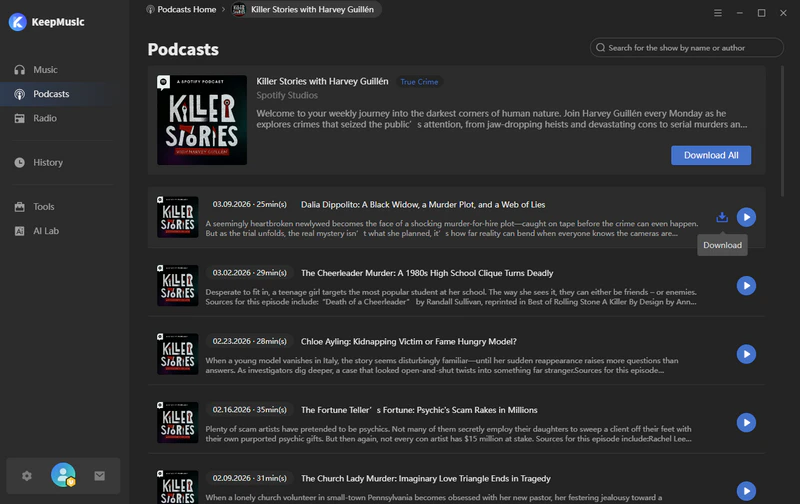Open the user profile avatar
The image size is (800, 504).
pyautogui.click(x=63, y=475)
